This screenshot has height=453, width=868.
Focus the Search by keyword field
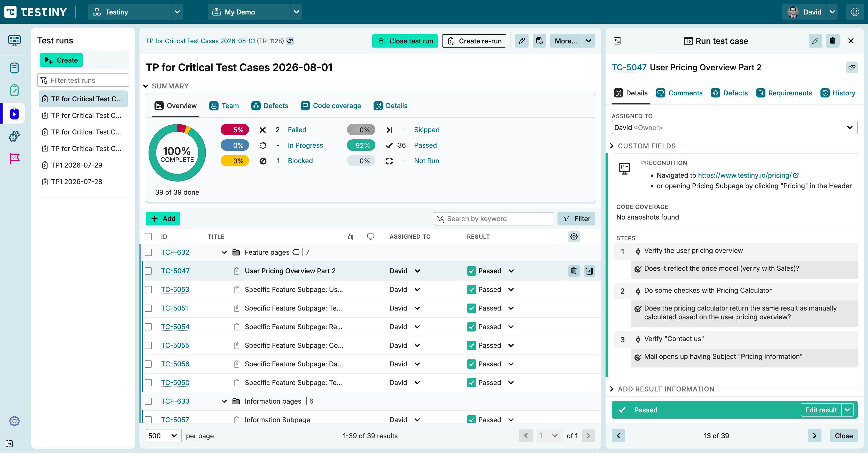[493, 218]
